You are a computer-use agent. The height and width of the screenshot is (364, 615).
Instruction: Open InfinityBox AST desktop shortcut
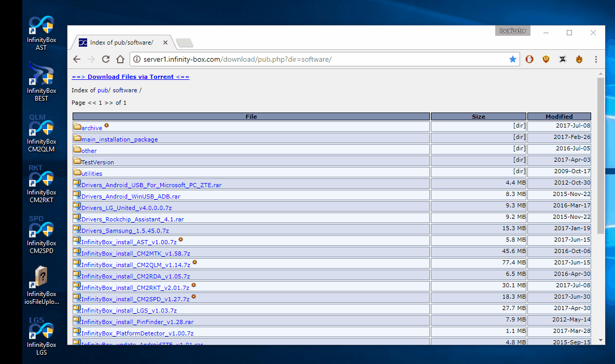click(41, 33)
